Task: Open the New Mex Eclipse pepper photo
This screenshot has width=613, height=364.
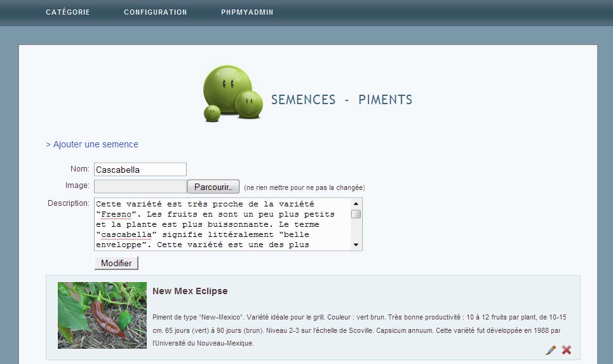Action: tap(102, 315)
